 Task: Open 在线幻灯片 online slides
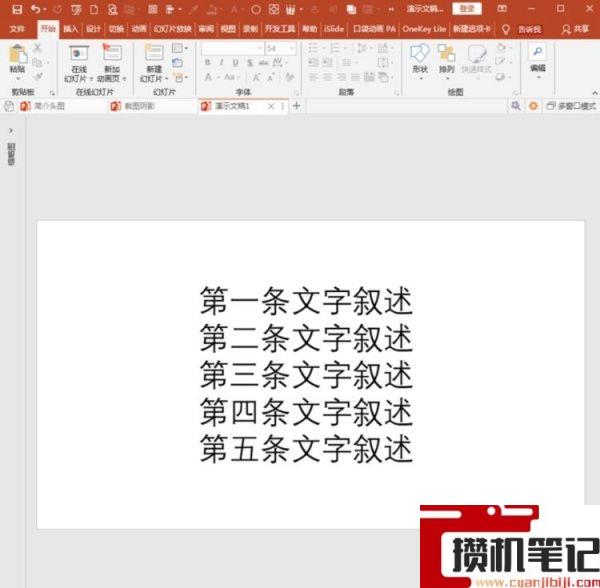tap(79, 63)
